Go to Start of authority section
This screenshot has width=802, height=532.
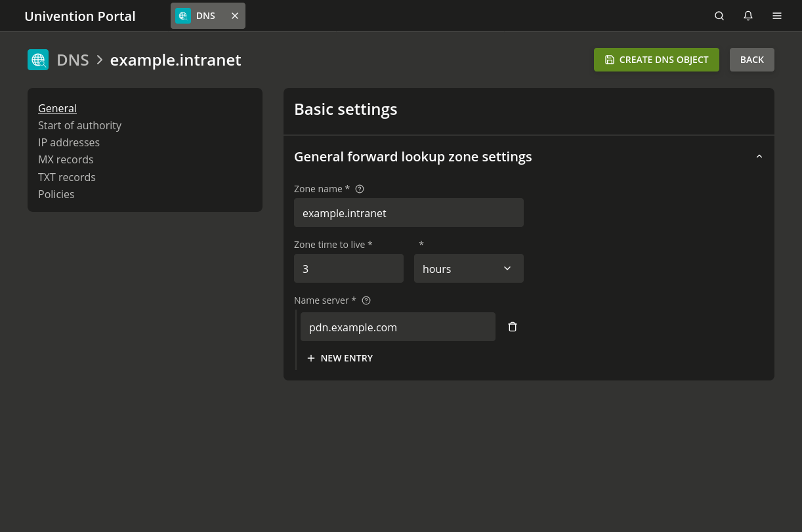point(79,125)
